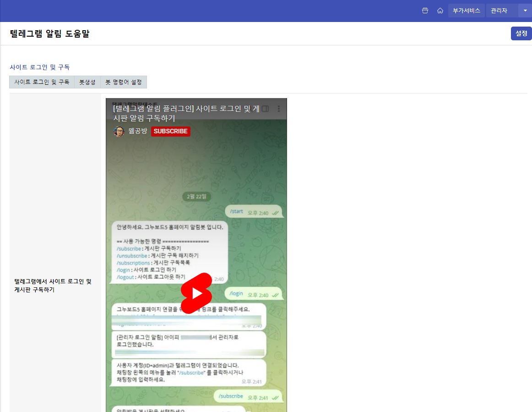Open the video's three-dot options menu
This screenshot has height=412, width=532.
click(x=279, y=108)
